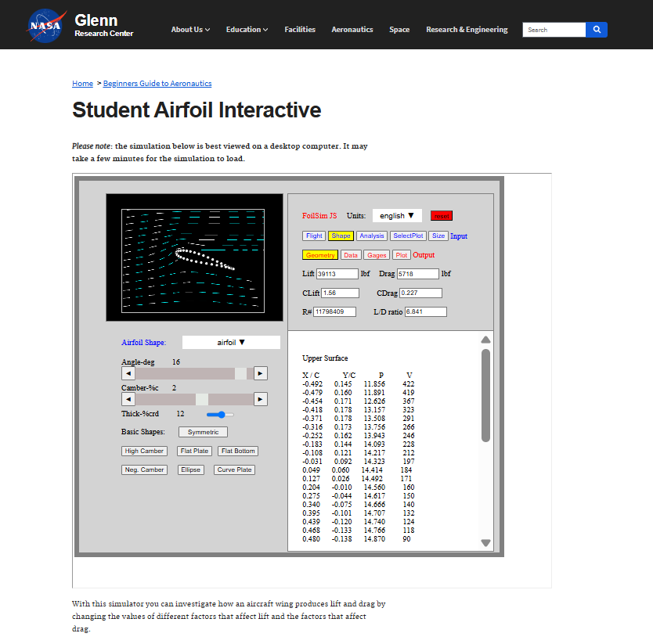The height and width of the screenshot is (644, 653).
Task: Increase camber with the right arrow
Action: [261, 399]
